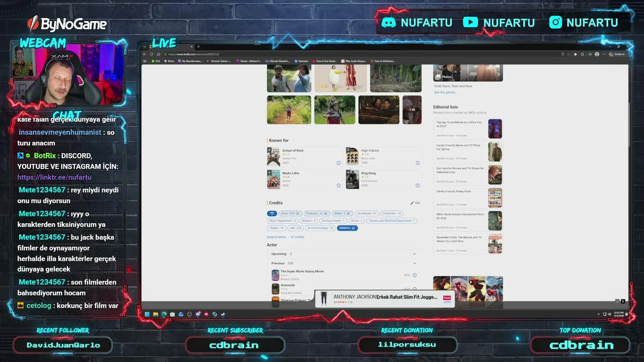
Task: Click the browser back arrow
Action: click(x=145, y=54)
